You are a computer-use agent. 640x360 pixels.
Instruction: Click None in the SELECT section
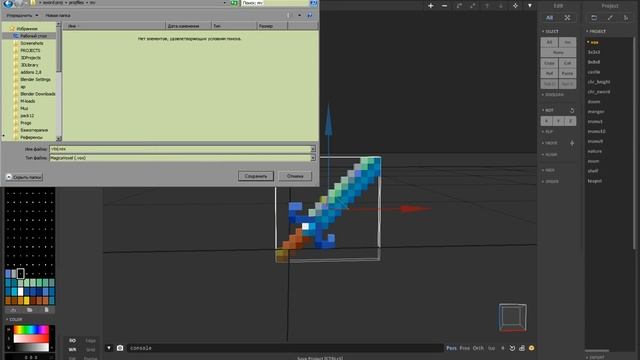pyautogui.click(x=558, y=53)
